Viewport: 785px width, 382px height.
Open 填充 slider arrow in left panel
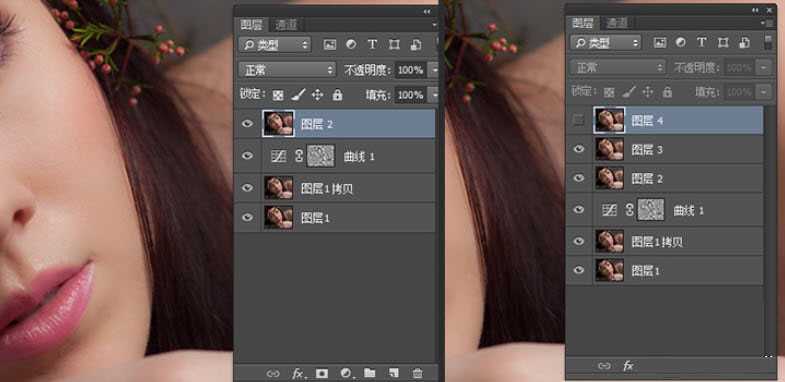[x=434, y=95]
